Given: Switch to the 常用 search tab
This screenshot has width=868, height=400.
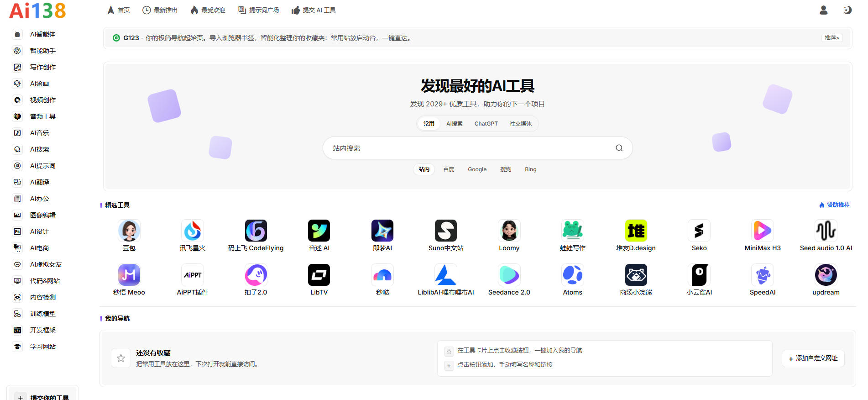Looking at the screenshot, I should click(x=429, y=124).
